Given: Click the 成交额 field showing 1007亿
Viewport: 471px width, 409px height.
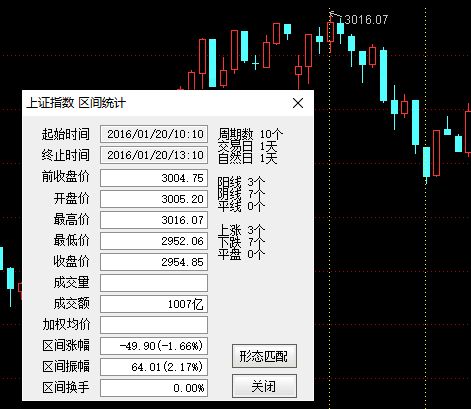Looking at the screenshot, I should pyautogui.click(x=154, y=304).
